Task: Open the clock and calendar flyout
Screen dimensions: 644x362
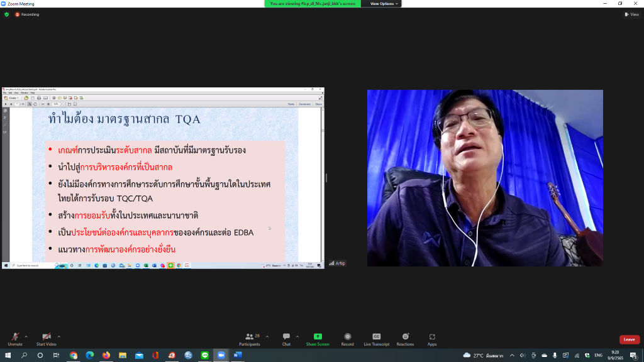Action: pos(615,356)
